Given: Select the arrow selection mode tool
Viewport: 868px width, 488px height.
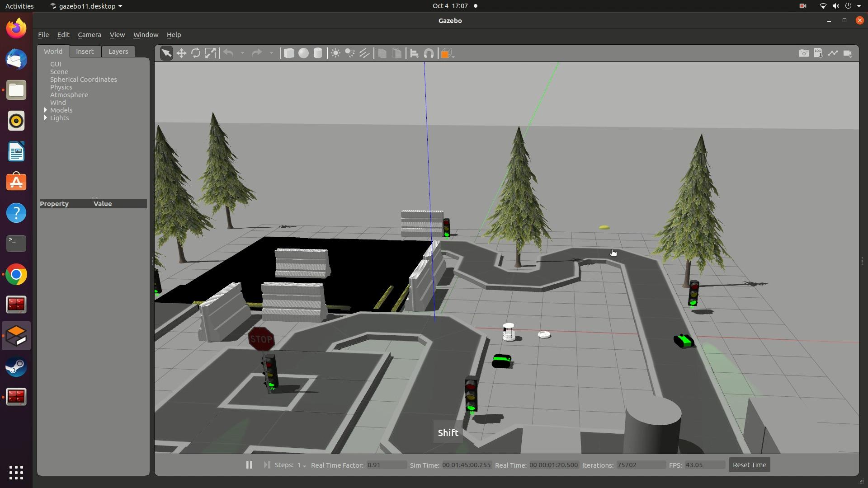Looking at the screenshot, I should [166, 53].
